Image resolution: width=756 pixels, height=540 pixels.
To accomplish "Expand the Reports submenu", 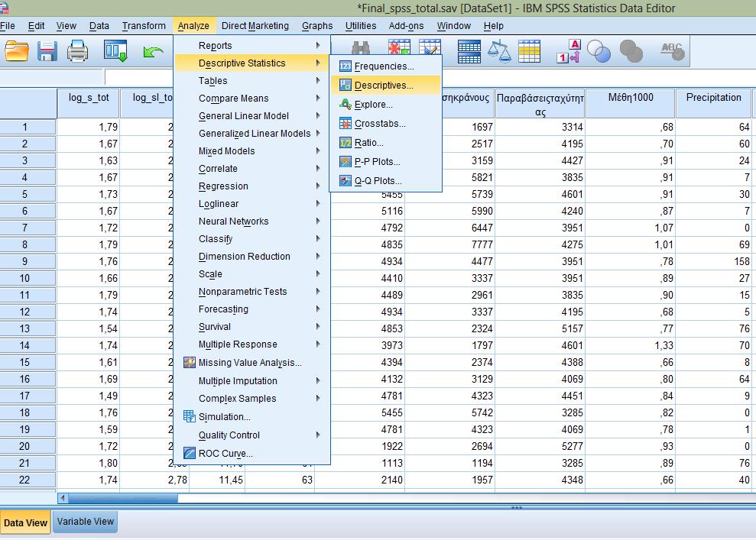I will pos(252,45).
